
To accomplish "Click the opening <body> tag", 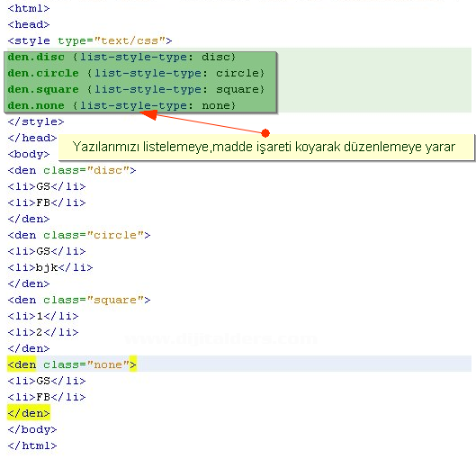I will pos(29,154).
